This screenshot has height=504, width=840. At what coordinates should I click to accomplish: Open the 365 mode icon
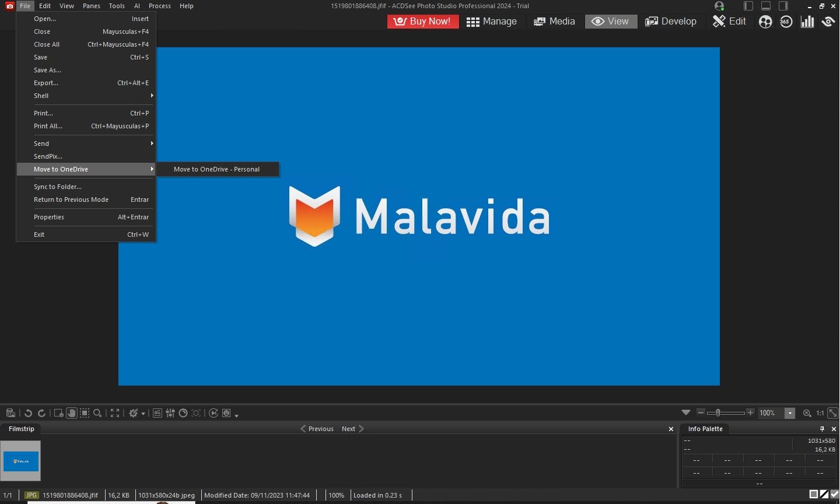click(x=786, y=22)
